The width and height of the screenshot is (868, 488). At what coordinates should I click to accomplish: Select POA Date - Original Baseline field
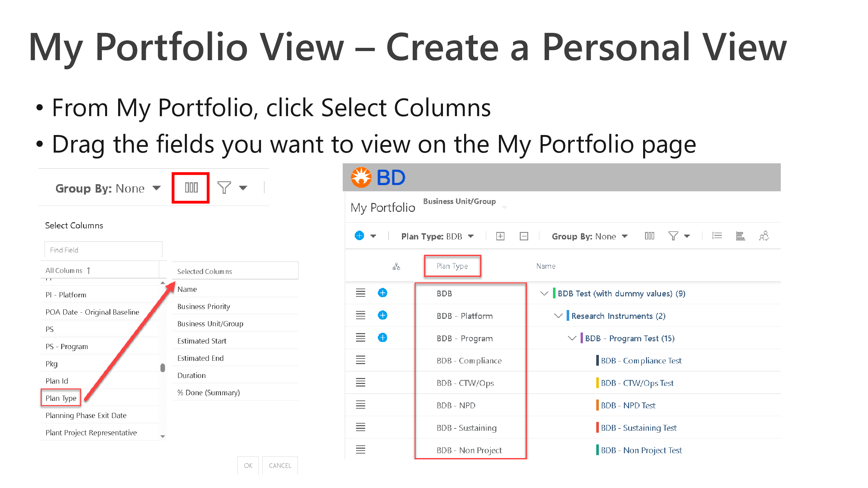pos(92,312)
